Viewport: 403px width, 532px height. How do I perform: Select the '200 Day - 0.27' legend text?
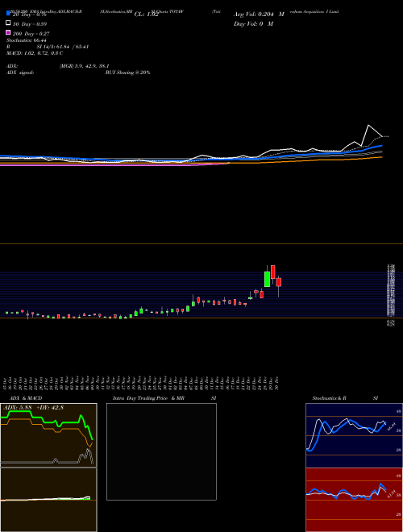point(31,34)
